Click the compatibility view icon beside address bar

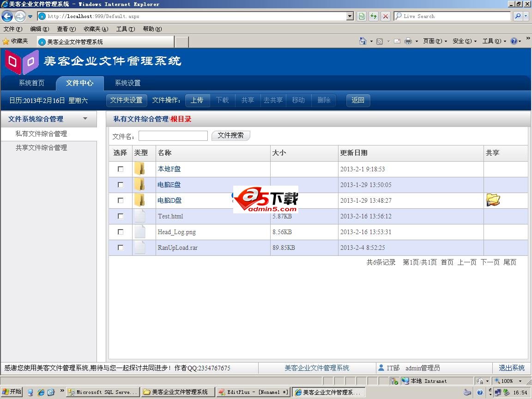click(x=362, y=16)
